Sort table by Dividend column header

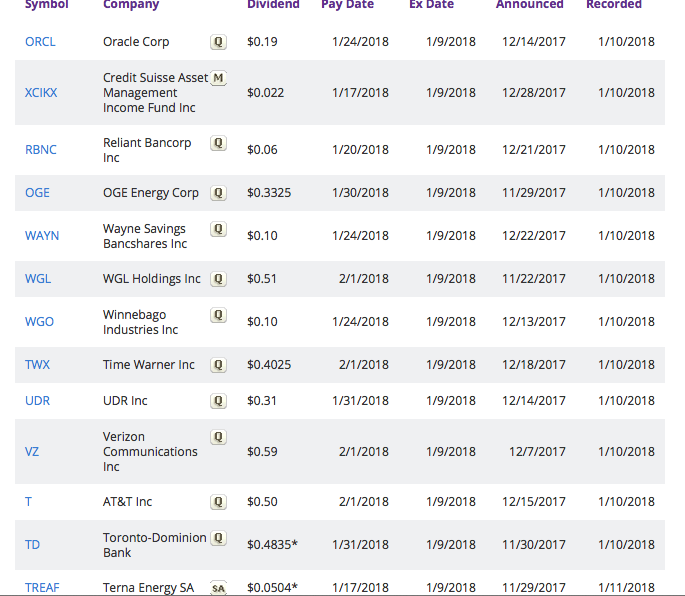pos(273,5)
